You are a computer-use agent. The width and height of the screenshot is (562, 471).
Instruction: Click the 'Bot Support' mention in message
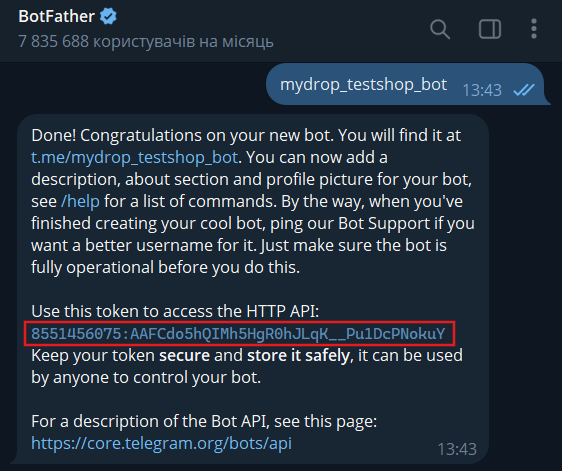click(384, 224)
